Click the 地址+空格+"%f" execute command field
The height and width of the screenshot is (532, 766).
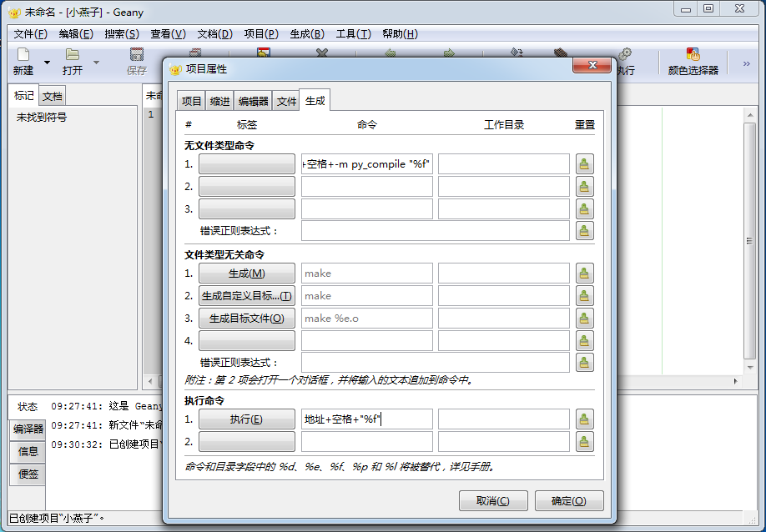click(367, 419)
